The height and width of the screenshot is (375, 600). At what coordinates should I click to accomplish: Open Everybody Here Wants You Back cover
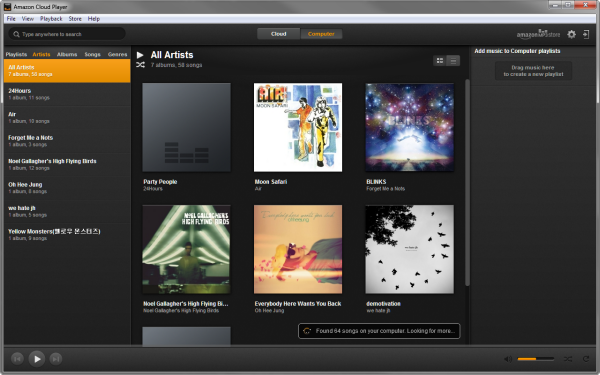pyautogui.click(x=298, y=249)
